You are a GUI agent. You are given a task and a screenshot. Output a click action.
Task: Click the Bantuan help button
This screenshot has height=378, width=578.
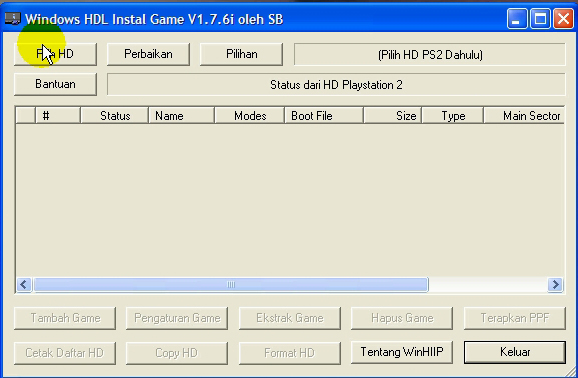click(x=55, y=84)
